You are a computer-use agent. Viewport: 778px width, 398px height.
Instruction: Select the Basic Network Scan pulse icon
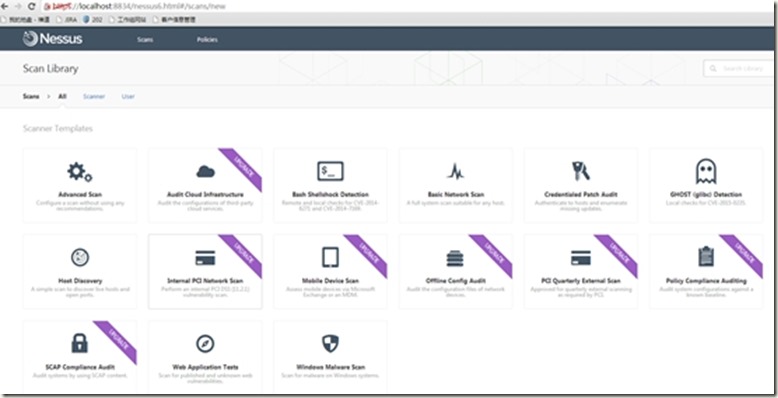455,172
